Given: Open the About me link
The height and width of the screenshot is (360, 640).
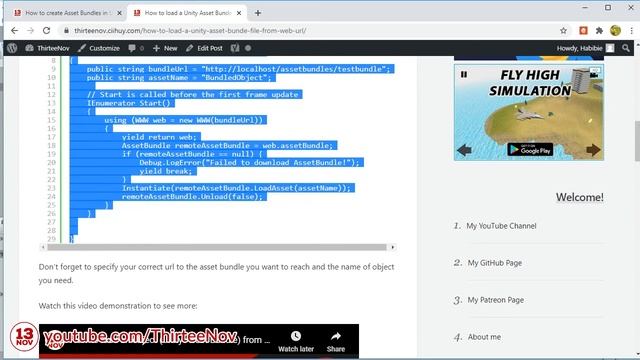Looking at the screenshot, I should click(484, 337).
